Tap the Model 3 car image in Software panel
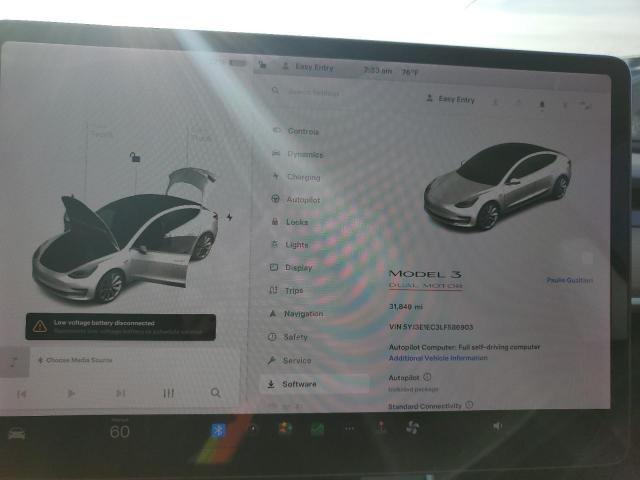The height and width of the screenshot is (480, 640). coord(497,186)
